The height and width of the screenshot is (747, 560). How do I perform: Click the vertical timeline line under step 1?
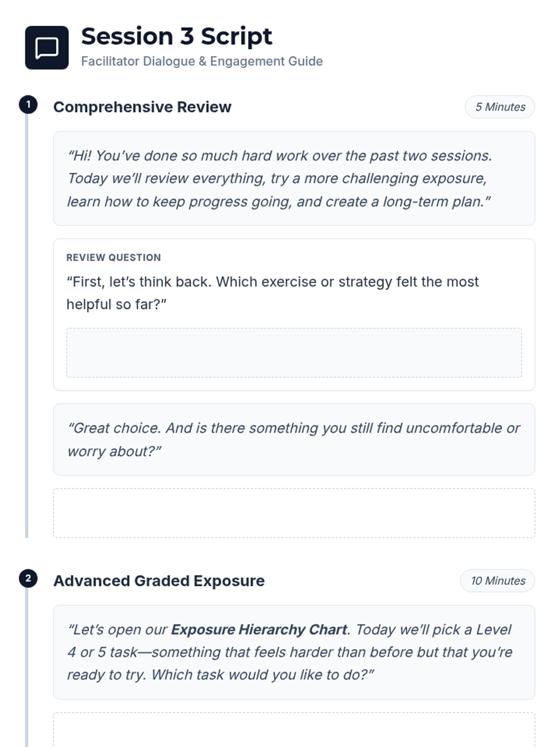pyautogui.click(x=27, y=327)
